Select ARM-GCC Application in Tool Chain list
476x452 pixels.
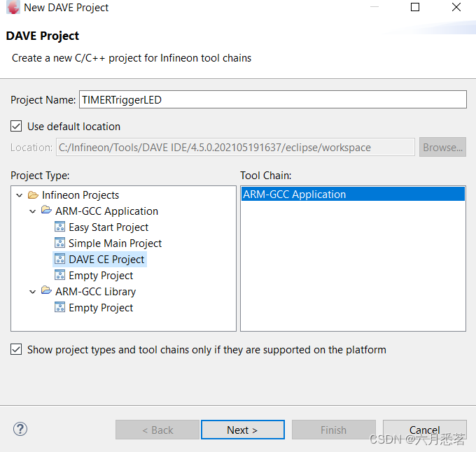(353, 194)
